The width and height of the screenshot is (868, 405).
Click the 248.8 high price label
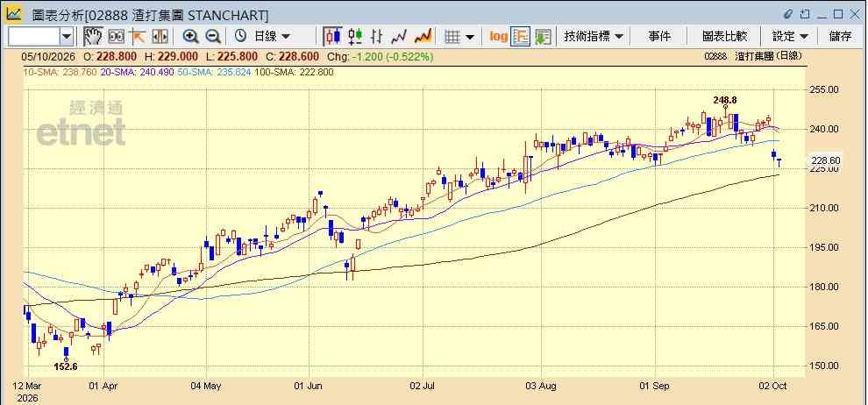[724, 100]
